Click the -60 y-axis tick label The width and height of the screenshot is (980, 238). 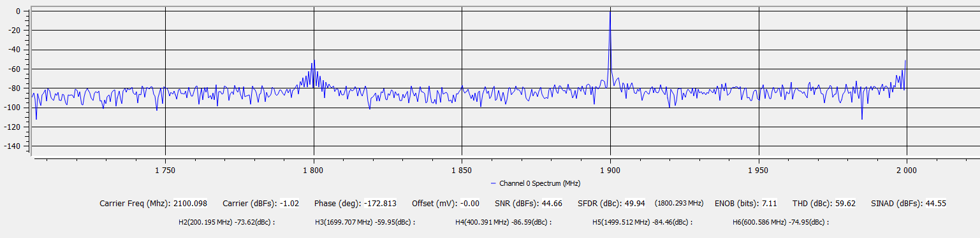(x=15, y=69)
